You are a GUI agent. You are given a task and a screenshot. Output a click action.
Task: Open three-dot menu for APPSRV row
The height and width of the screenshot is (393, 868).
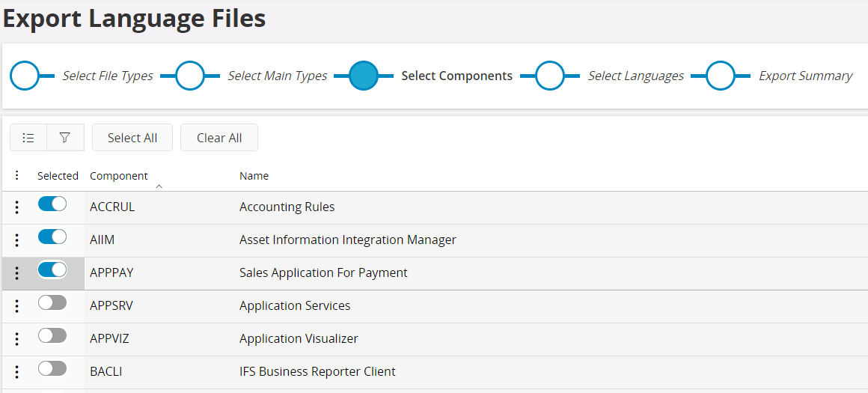tap(17, 306)
